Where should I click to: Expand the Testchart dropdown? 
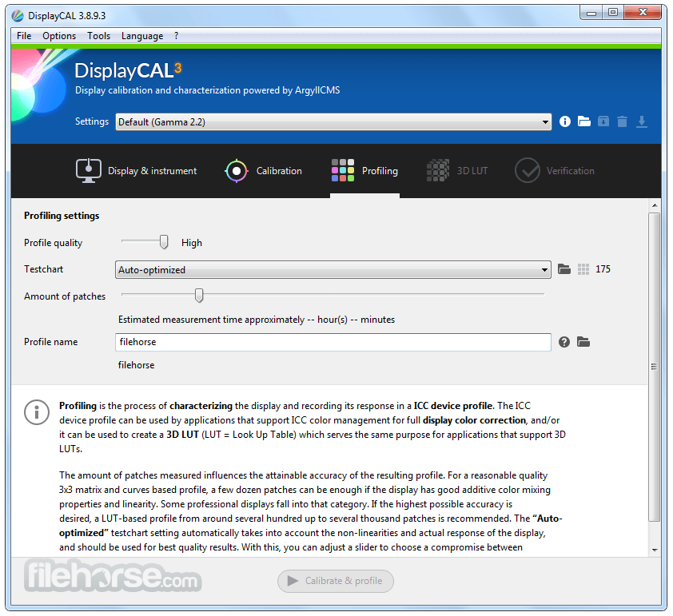coord(333,270)
